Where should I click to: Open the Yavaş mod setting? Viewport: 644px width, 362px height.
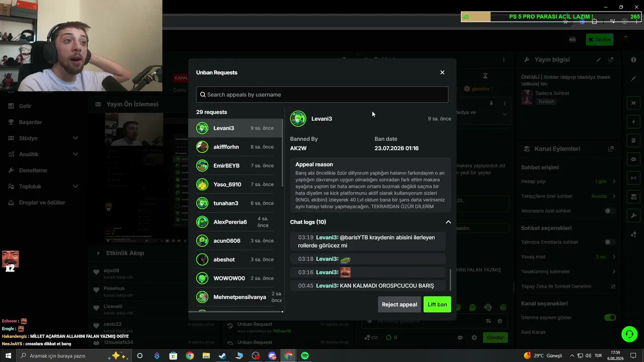569,257
